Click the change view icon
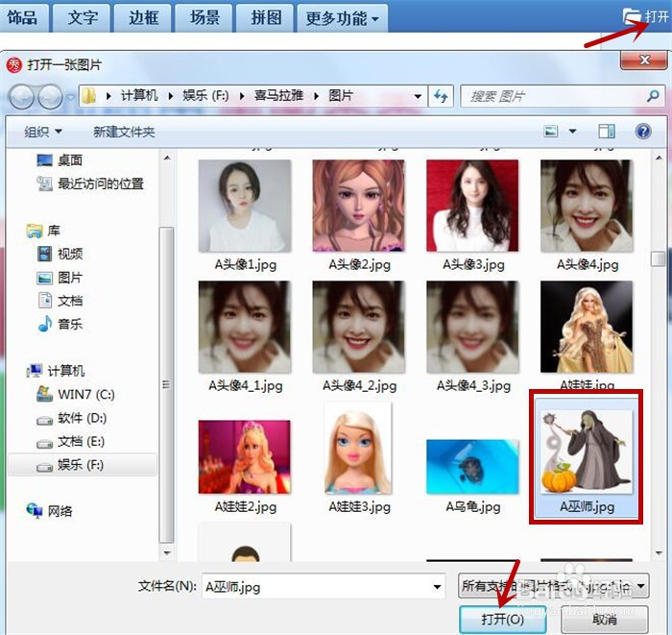 click(551, 132)
